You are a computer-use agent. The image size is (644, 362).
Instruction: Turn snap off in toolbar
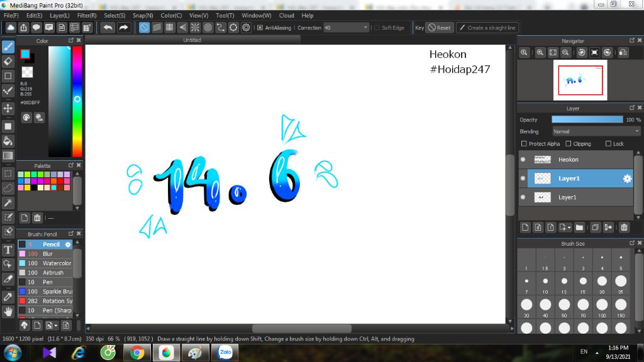click(x=144, y=28)
